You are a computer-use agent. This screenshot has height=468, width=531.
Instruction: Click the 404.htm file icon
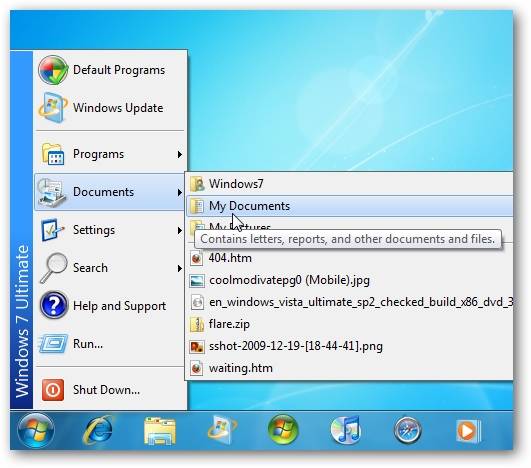[x=197, y=258]
